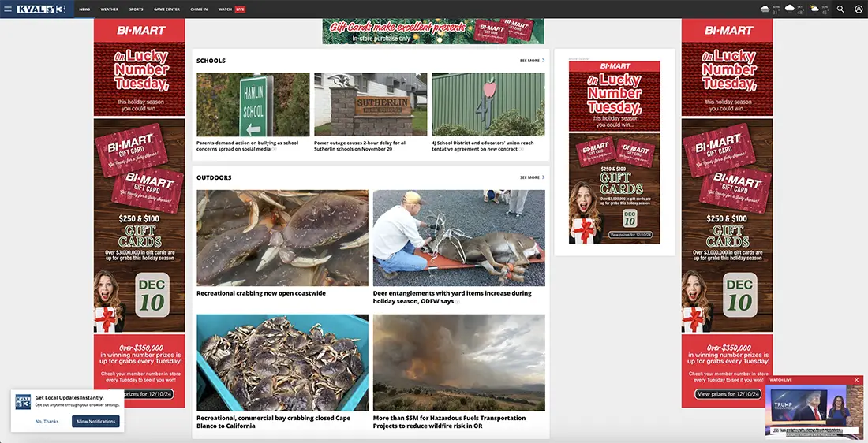Close the Watch Live mini player

coord(856,380)
